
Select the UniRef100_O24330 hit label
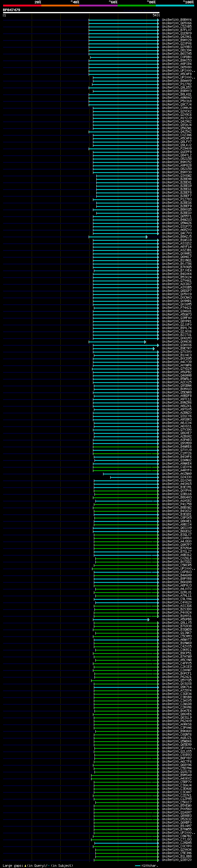[176, 477]
